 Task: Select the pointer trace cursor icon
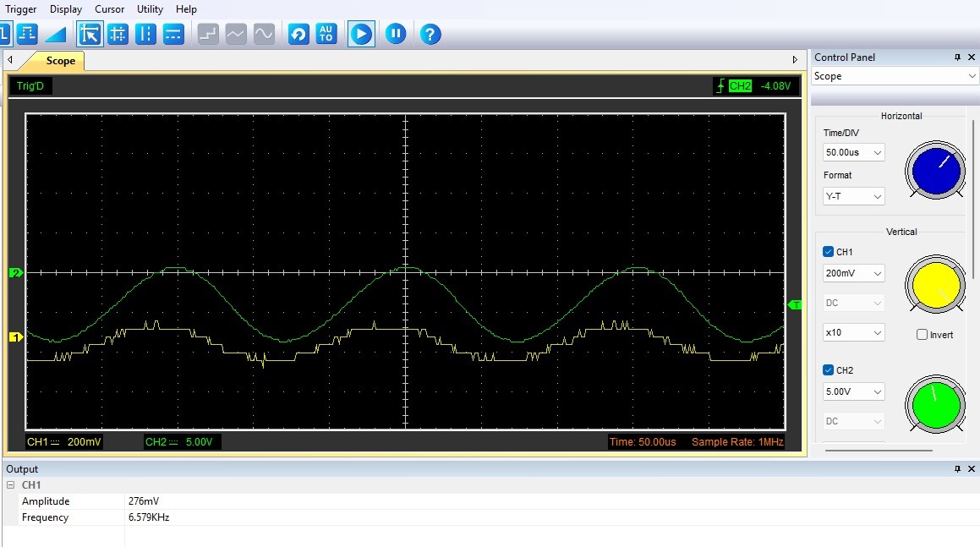tap(90, 34)
